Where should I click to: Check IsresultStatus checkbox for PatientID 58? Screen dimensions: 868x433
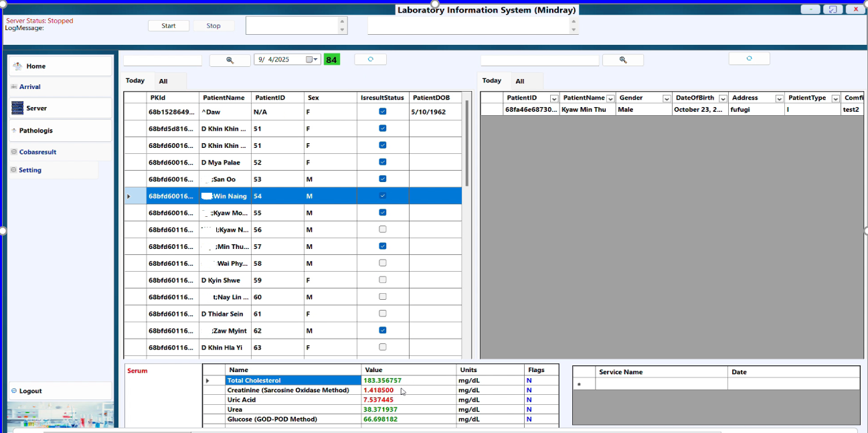[x=382, y=263]
